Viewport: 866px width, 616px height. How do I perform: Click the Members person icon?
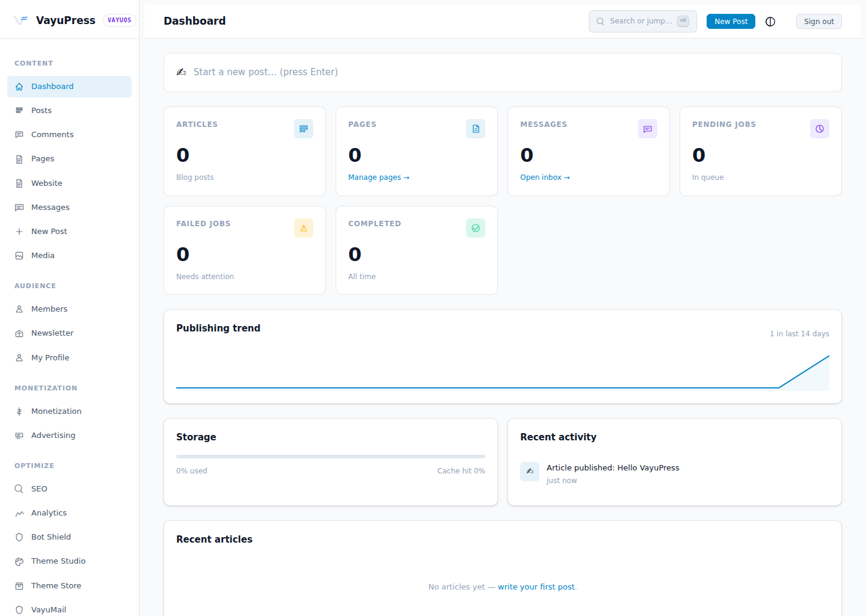click(19, 309)
